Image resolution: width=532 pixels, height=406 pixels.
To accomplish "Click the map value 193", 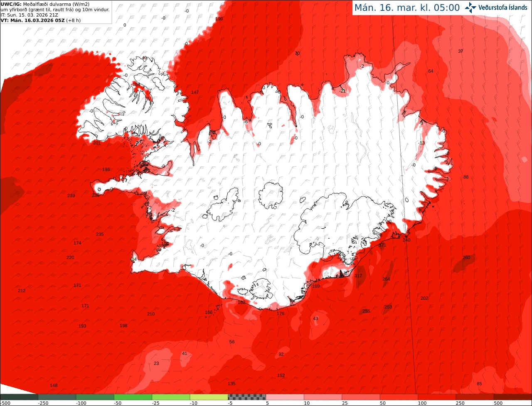I will (82, 326).
